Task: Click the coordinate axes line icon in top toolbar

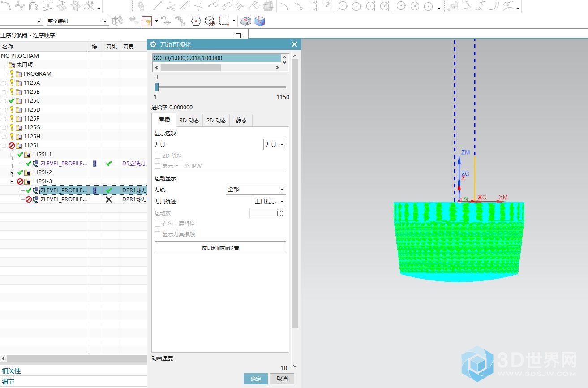Action: point(171,6)
